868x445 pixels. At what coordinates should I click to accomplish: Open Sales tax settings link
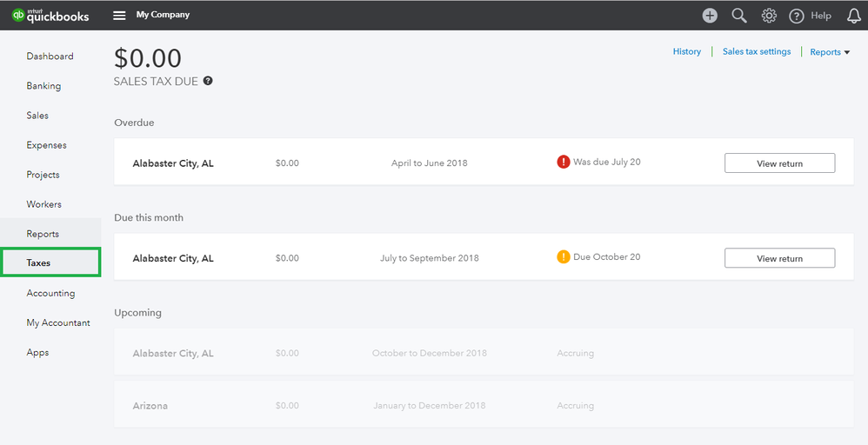coord(757,52)
